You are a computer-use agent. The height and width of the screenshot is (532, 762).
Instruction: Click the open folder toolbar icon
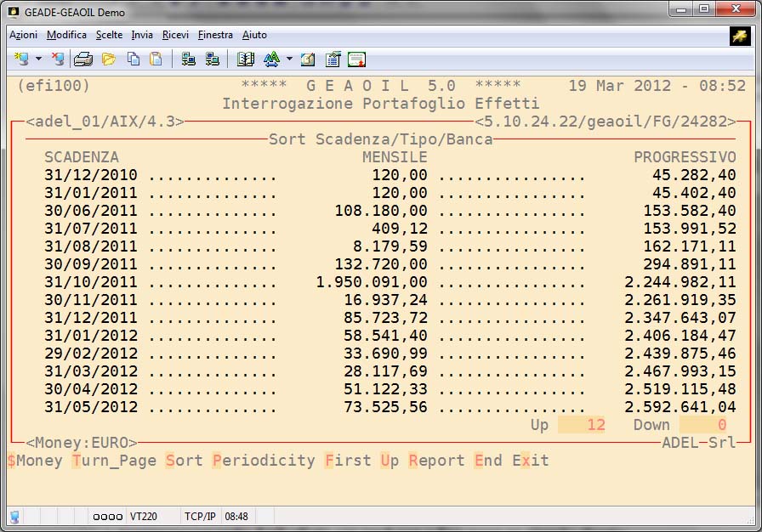[x=109, y=59]
